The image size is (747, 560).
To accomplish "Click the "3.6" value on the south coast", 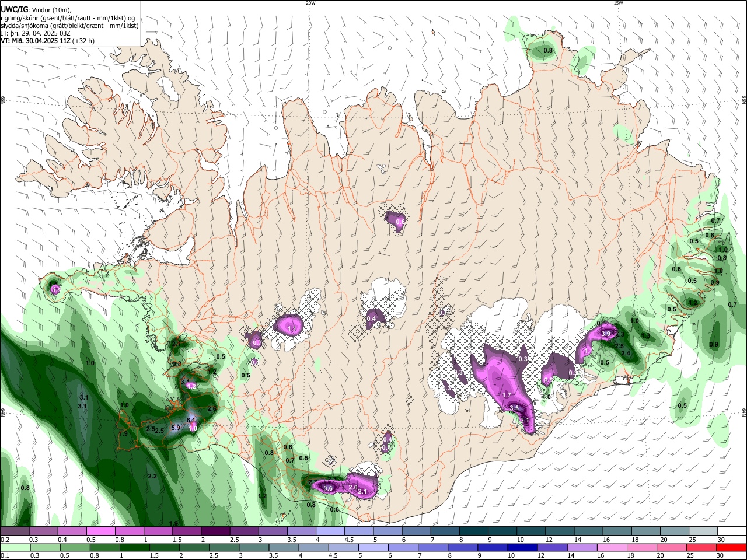I will pos(328,488).
